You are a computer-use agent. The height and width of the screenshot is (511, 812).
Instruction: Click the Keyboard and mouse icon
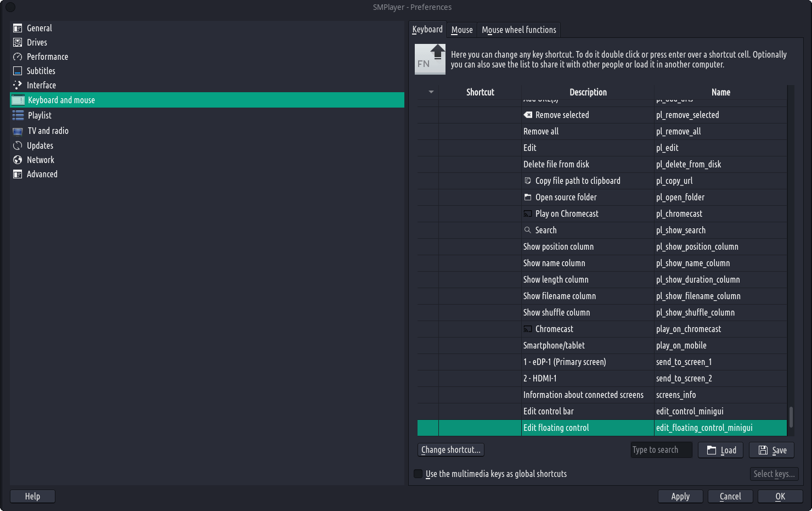18,100
